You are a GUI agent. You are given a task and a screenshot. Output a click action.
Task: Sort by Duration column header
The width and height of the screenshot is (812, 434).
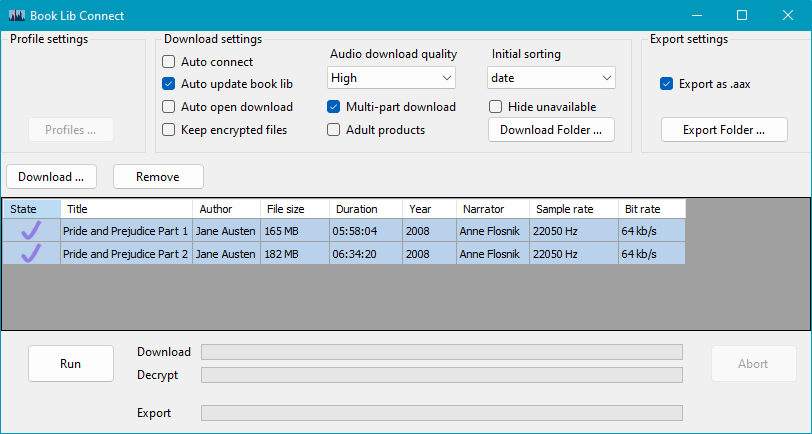[x=366, y=209]
